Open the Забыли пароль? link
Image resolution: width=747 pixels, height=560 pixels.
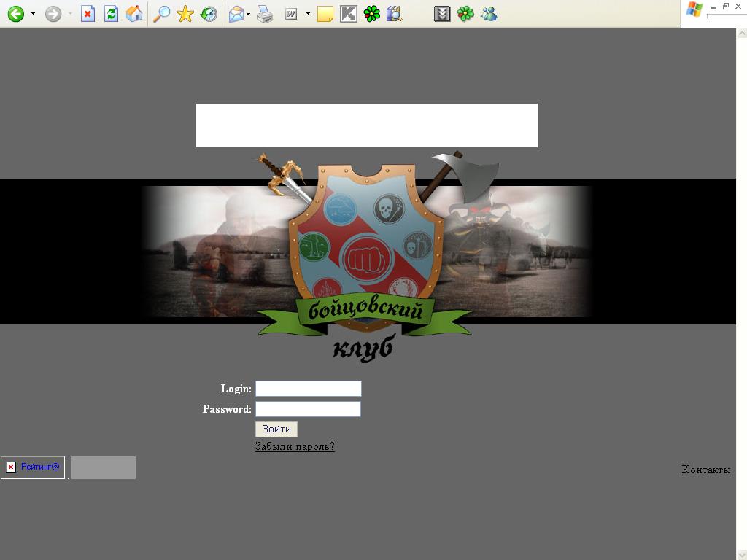(295, 447)
